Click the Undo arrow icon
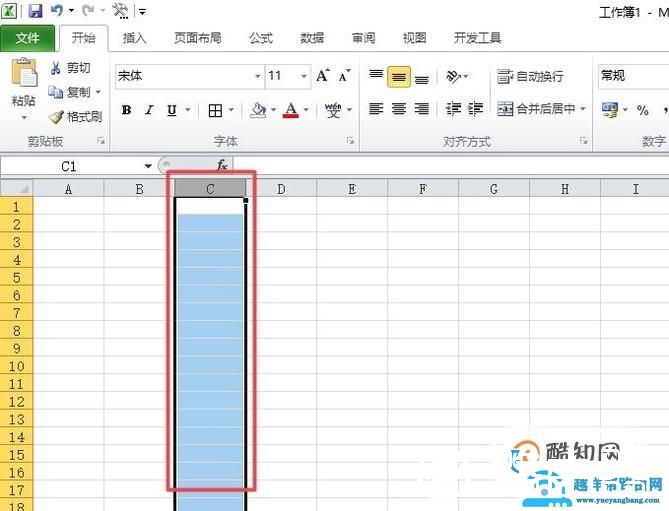Screen dimensions: 669x511 tap(57, 10)
